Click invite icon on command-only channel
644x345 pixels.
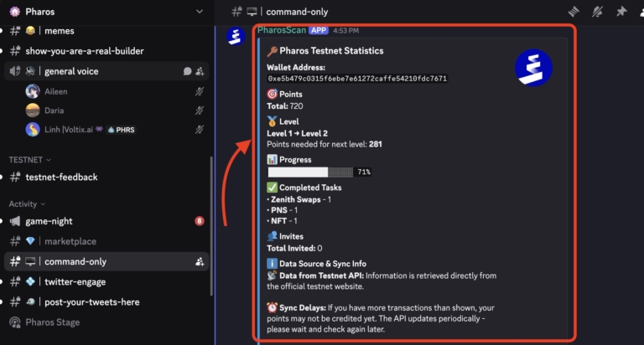200,262
